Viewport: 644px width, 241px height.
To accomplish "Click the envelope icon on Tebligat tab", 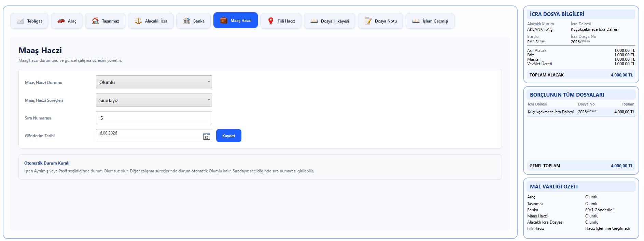I will 20,21.
